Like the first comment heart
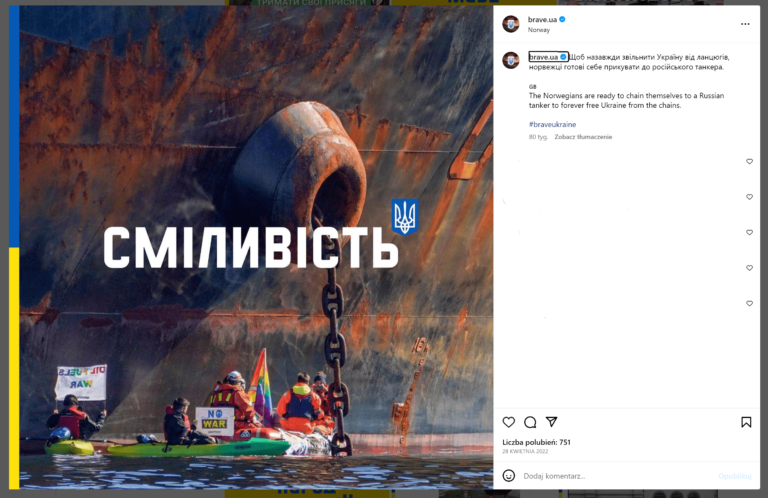 [749, 162]
